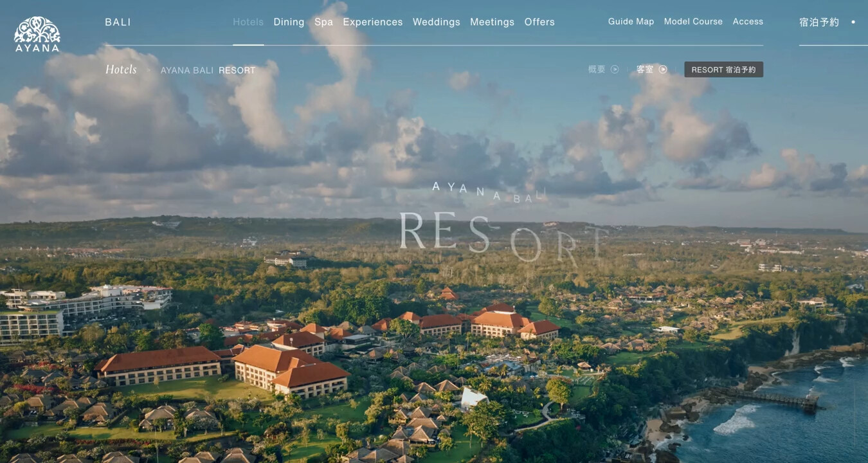Open the Guide Map link
Image resolution: width=868 pixels, height=463 pixels.
click(631, 21)
